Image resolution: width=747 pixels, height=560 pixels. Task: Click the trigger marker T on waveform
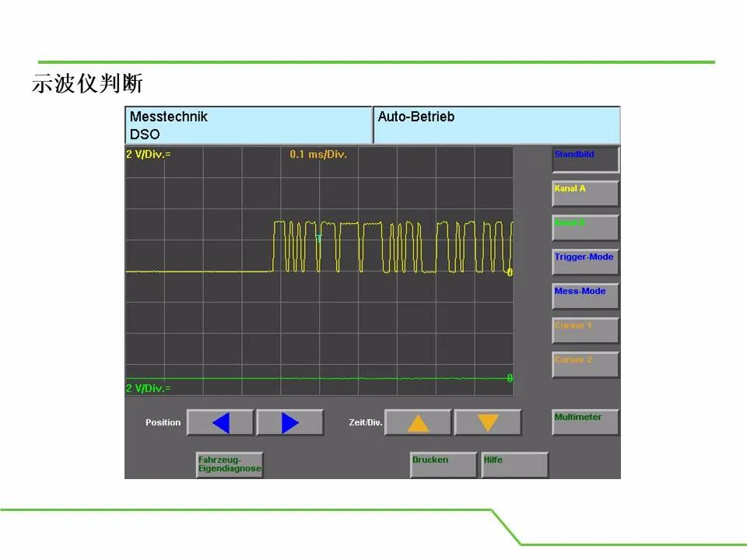coord(319,239)
